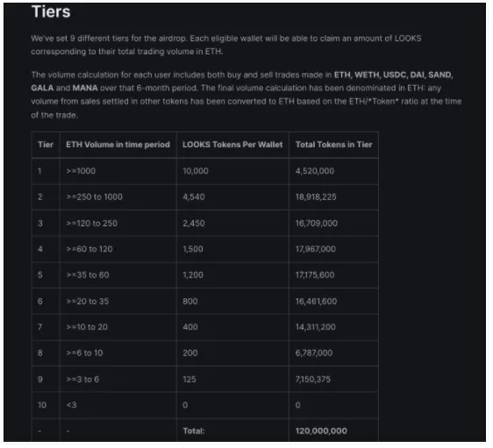Select the 'Tier' column header
The width and height of the screenshot is (493, 448).
(x=46, y=145)
